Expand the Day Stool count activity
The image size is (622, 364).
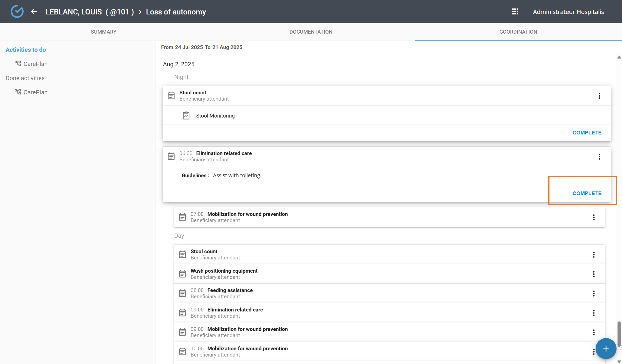(x=204, y=251)
